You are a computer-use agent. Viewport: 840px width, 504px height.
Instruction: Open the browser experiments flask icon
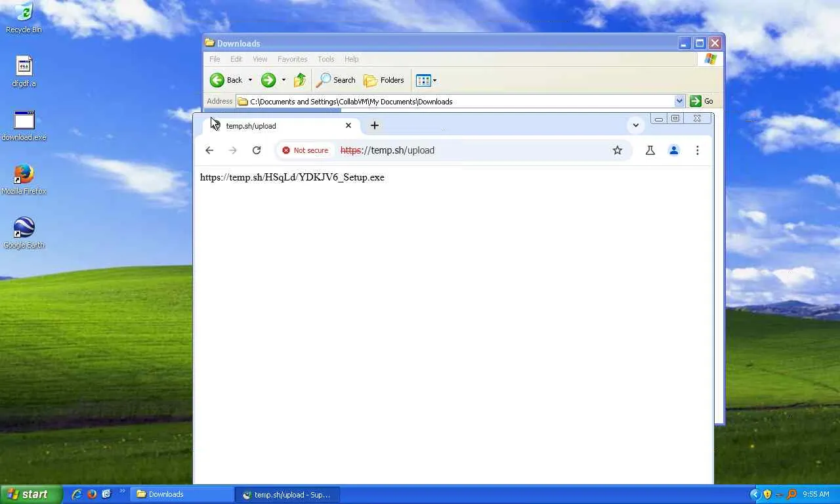[650, 150]
